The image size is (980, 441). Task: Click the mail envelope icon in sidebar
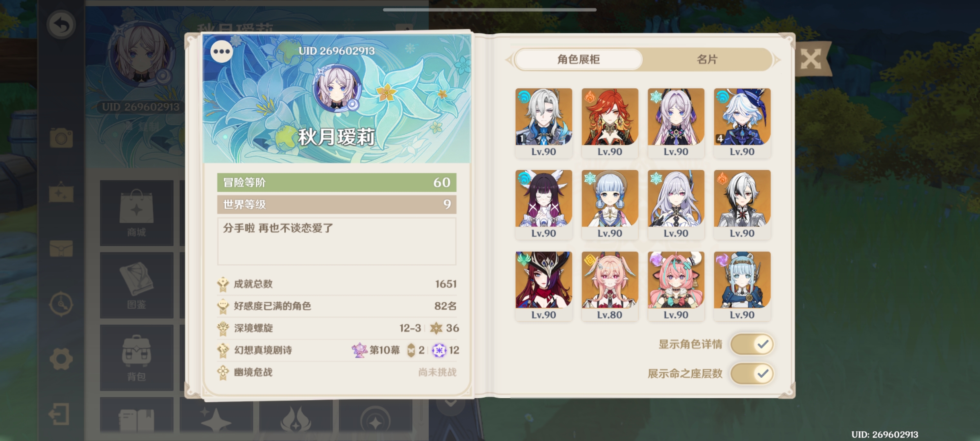[61, 248]
